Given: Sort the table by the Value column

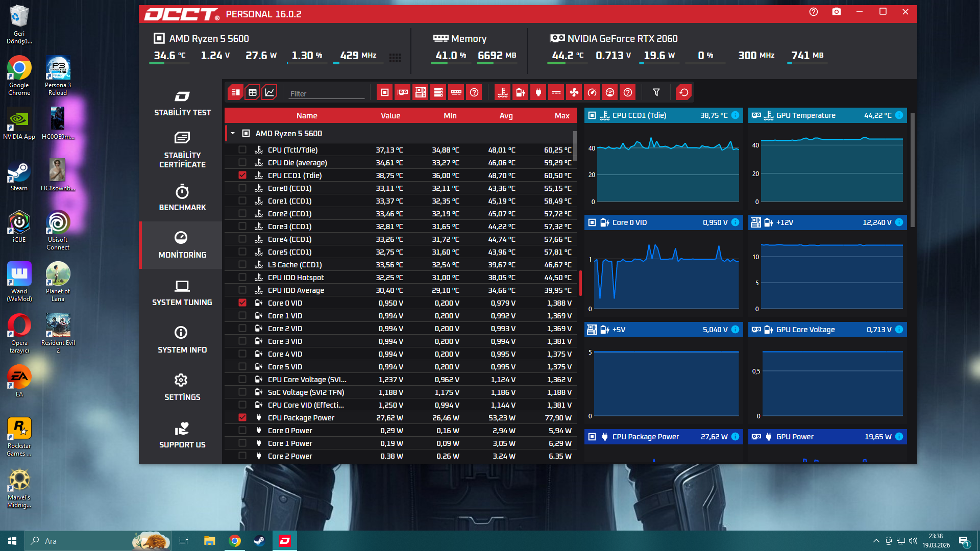Looking at the screenshot, I should click(390, 116).
